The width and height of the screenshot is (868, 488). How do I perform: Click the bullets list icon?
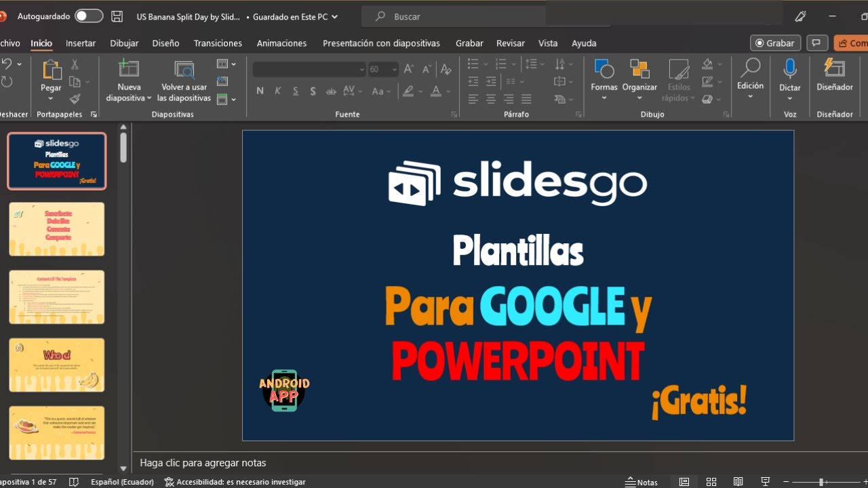(x=473, y=64)
